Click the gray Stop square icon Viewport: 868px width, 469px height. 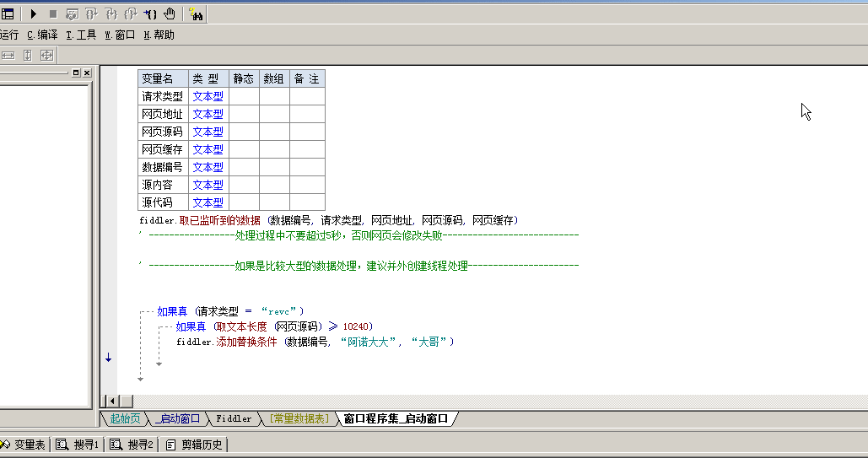pos(52,13)
